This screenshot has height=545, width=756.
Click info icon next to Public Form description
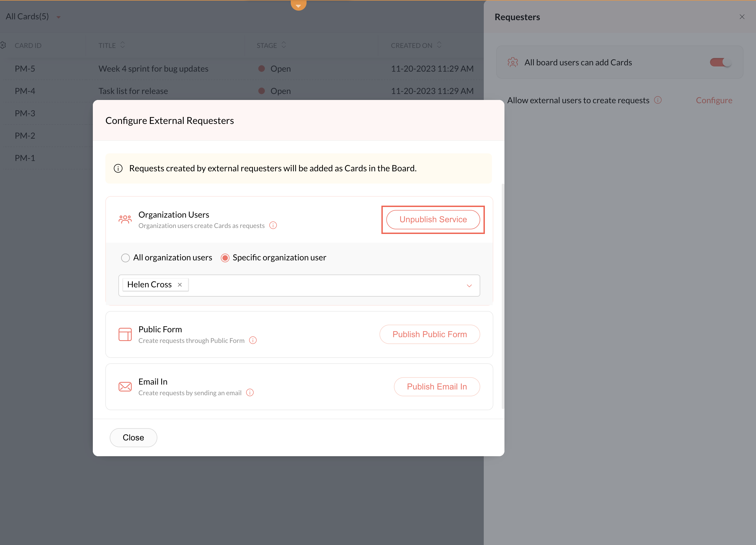pos(253,340)
